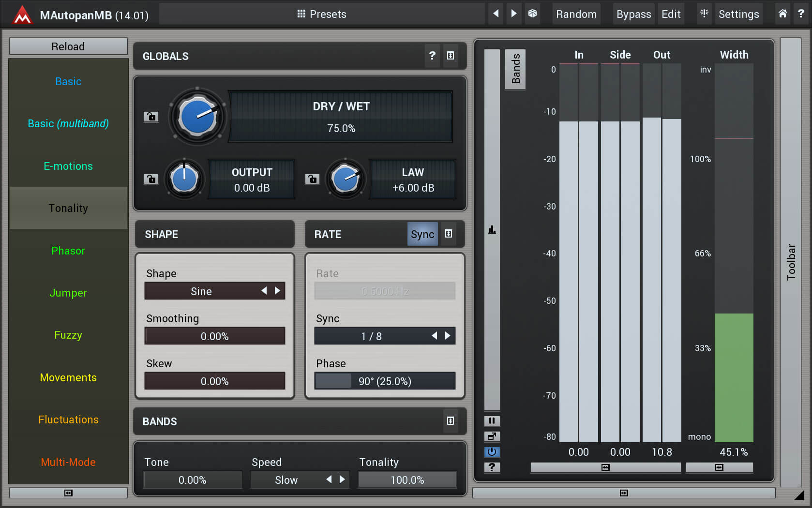Select the Movements preset
The height and width of the screenshot is (508, 812).
[x=68, y=377]
